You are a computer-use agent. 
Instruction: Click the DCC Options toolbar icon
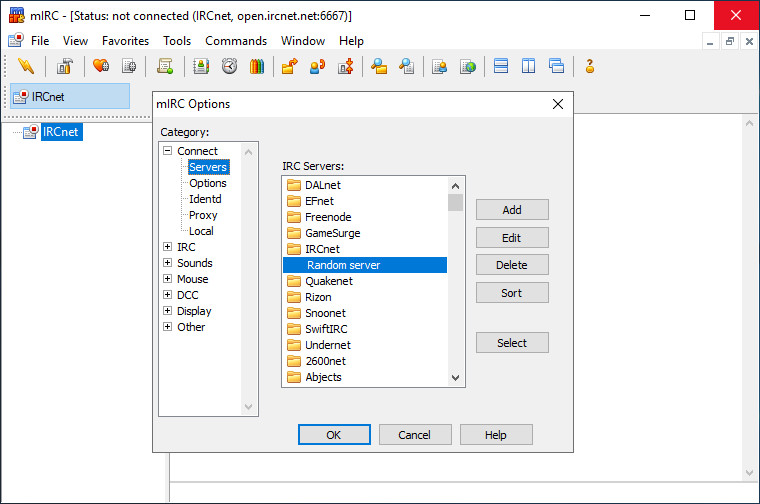click(x=346, y=66)
